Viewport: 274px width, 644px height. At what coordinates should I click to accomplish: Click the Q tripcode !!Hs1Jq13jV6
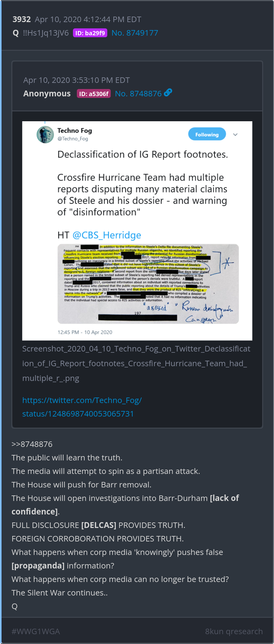[x=46, y=33]
